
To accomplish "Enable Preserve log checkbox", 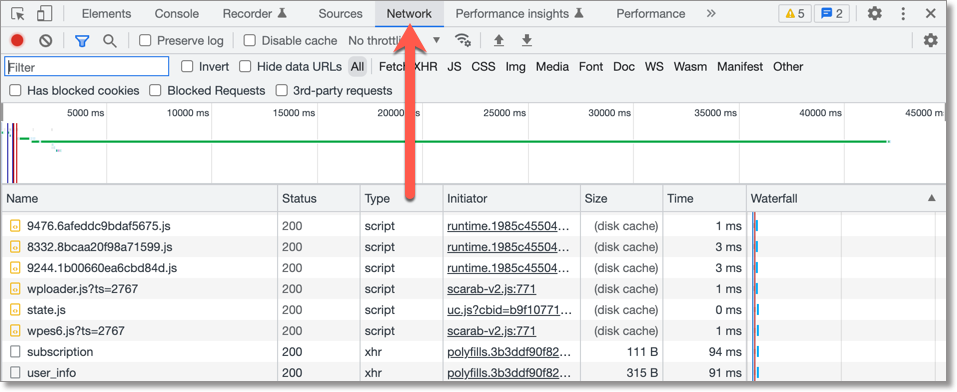I will [x=145, y=41].
